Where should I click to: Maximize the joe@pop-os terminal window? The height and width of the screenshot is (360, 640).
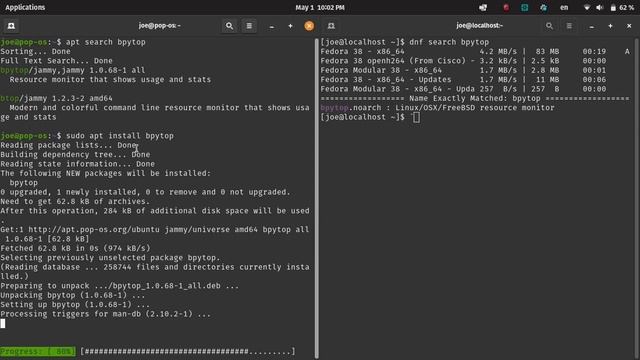coord(290,26)
